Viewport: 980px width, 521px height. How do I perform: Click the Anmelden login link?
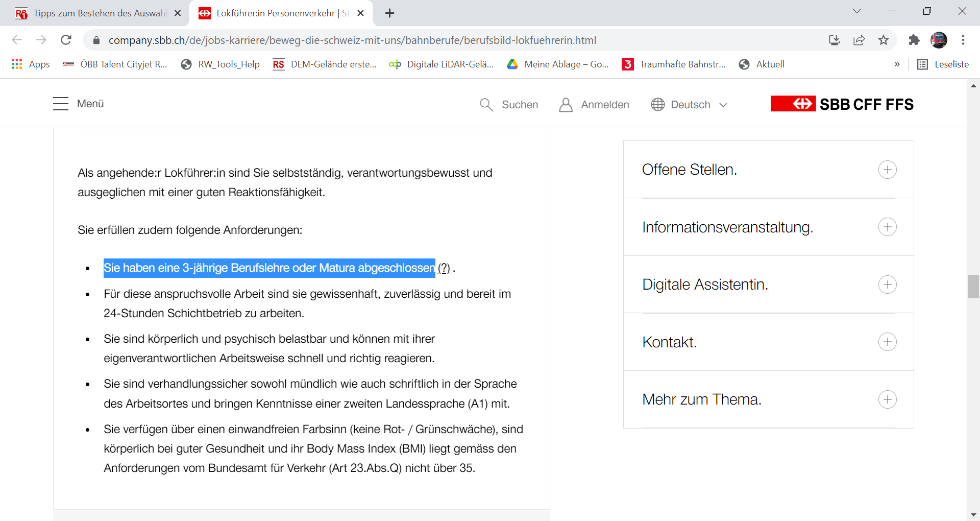click(595, 105)
